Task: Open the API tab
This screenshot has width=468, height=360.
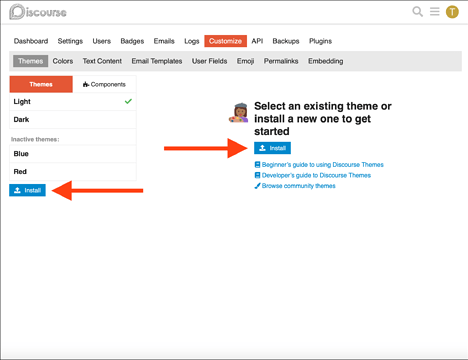Action: [x=257, y=41]
